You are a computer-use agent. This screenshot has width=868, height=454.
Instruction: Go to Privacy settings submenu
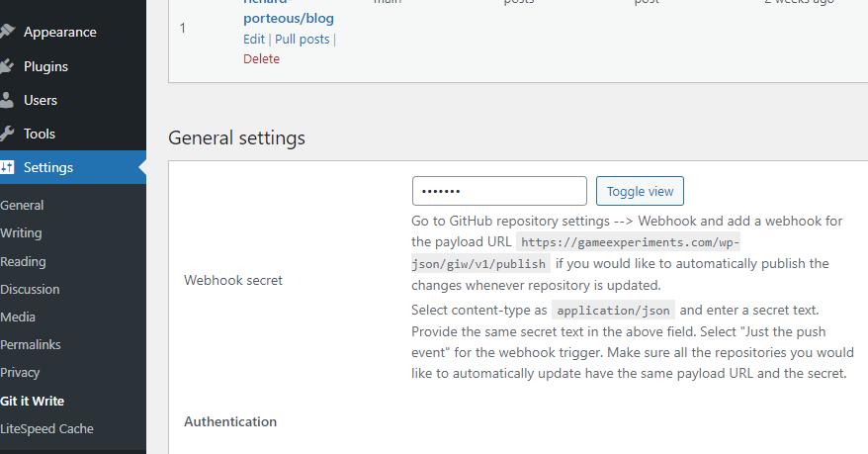click(x=20, y=373)
